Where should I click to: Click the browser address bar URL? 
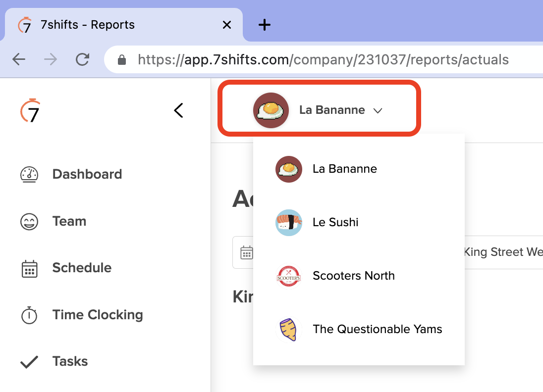[323, 60]
